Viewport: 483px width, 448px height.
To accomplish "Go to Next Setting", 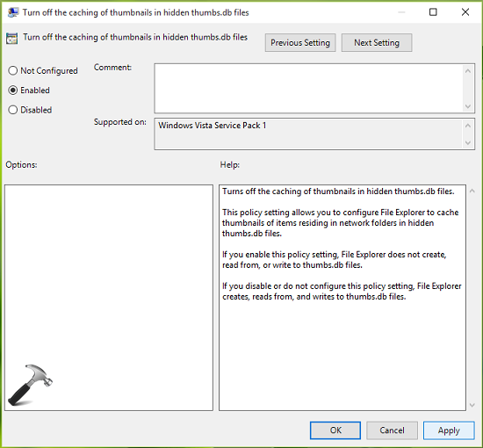I will point(377,42).
